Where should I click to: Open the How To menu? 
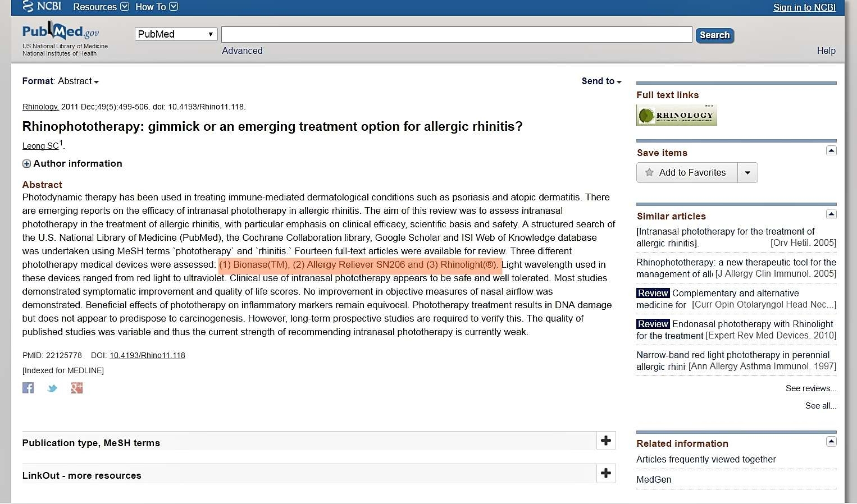(x=156, y=7)
